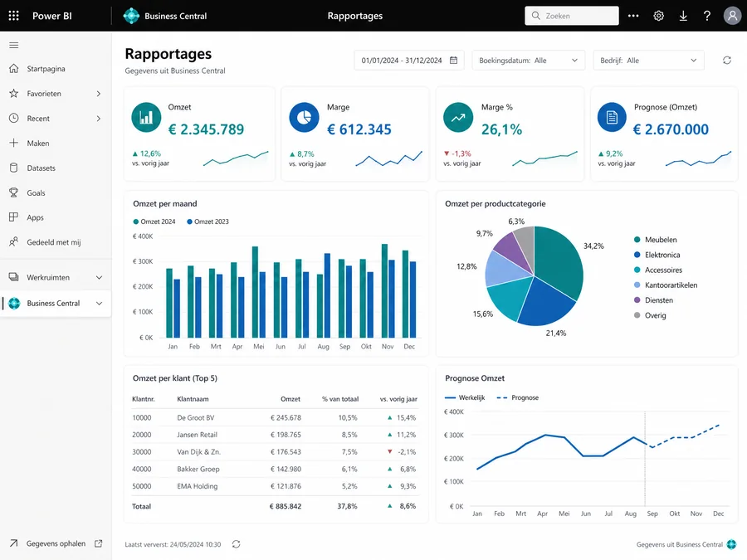Select Maken in sidebar

coord(56,143)
